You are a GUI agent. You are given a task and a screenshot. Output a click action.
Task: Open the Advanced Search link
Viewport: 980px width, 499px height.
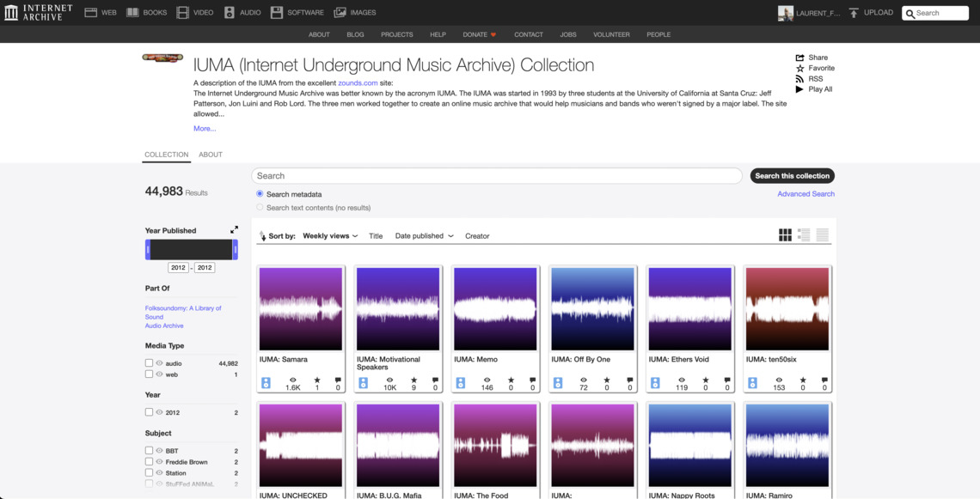805,194
